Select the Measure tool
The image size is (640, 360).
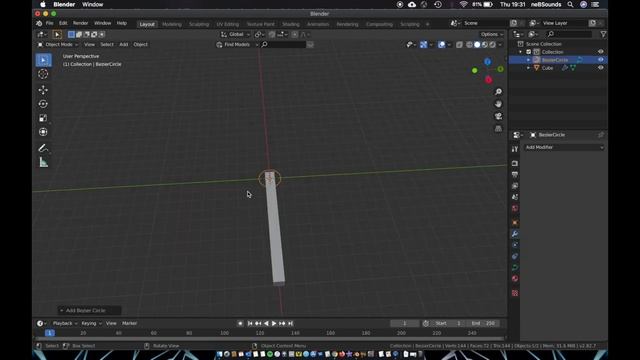(43, 162)
